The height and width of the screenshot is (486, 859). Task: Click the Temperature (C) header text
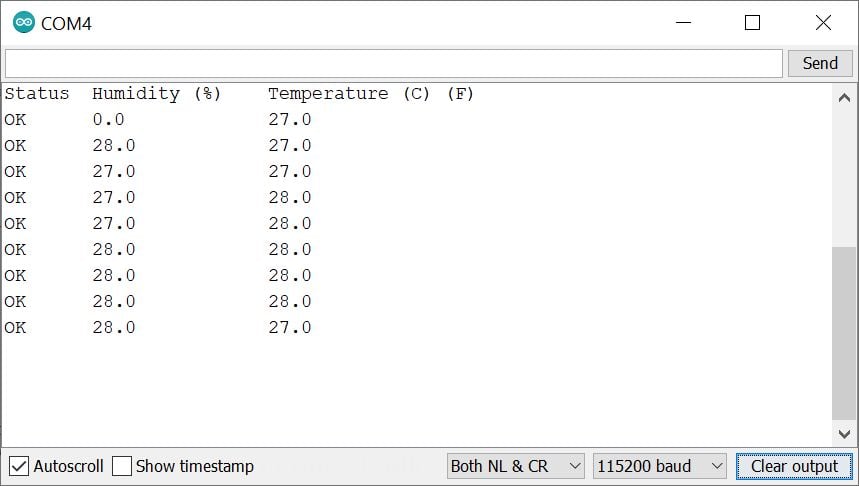coord(348,94)
